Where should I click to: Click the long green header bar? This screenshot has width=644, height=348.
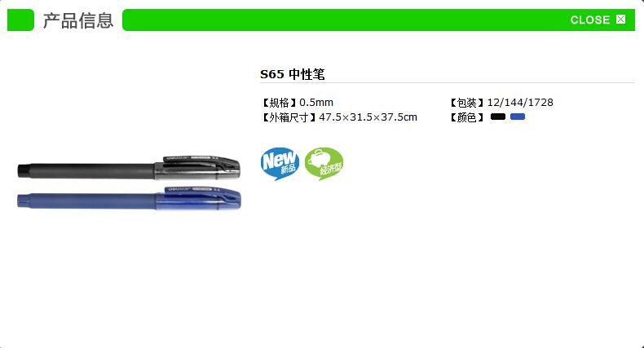[x=379, y=20]
